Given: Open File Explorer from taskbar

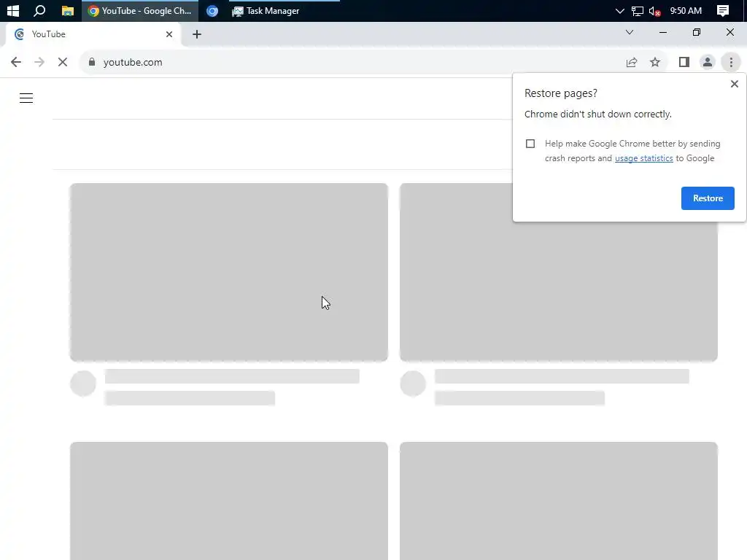Looking at the screenshot, I should (x=68, y=10).
